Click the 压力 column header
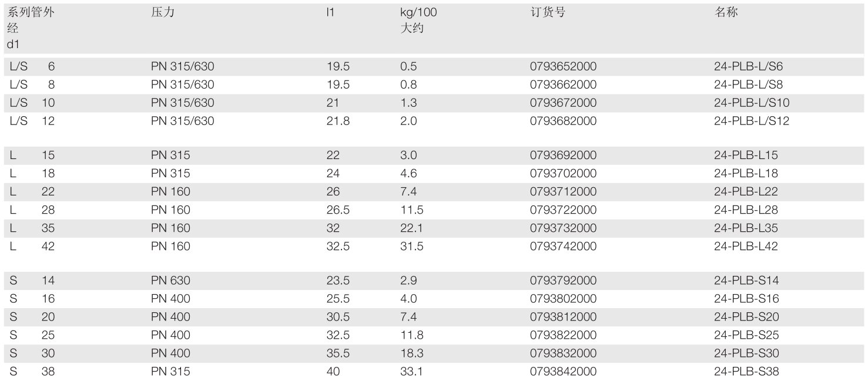 163,12
